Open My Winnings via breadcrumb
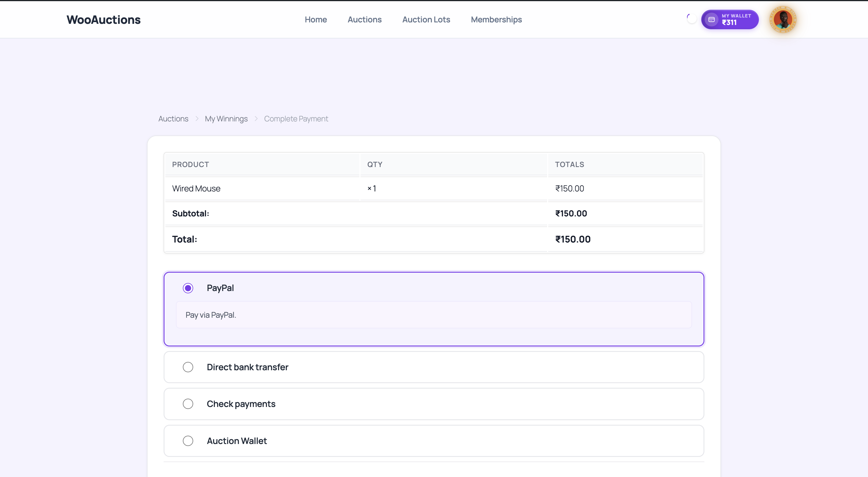The image size is (868, 477). 226,119
